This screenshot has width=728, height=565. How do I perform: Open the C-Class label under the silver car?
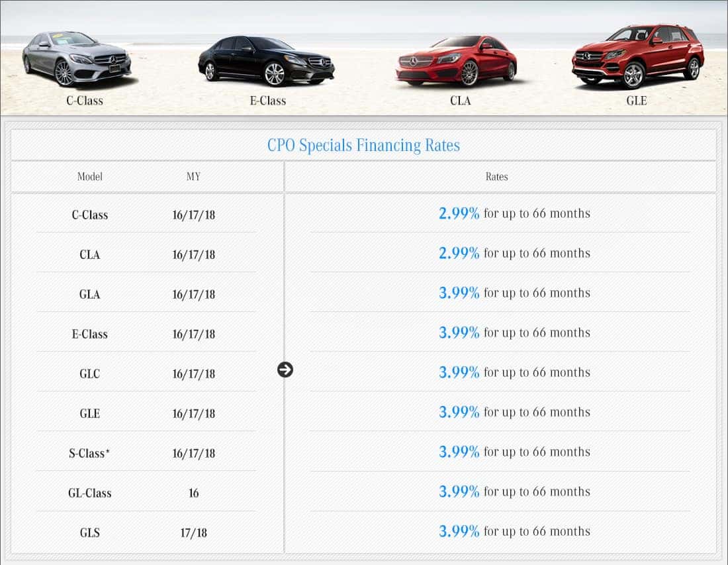pyautogui.click(x=85, y=101)
